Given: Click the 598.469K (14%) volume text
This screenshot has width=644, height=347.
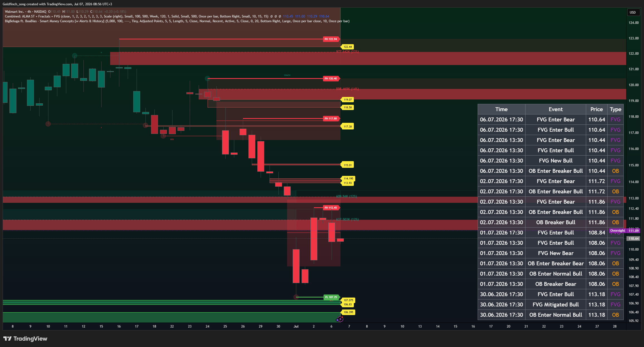Looking at the screenshot, I should pyautogui.click(x=347, y=89).
